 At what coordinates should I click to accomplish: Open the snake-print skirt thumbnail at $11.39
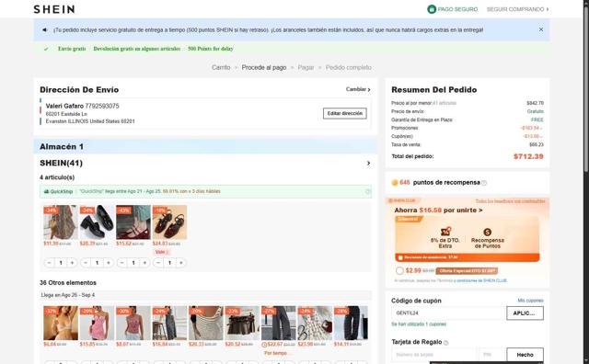pos(61,222)
